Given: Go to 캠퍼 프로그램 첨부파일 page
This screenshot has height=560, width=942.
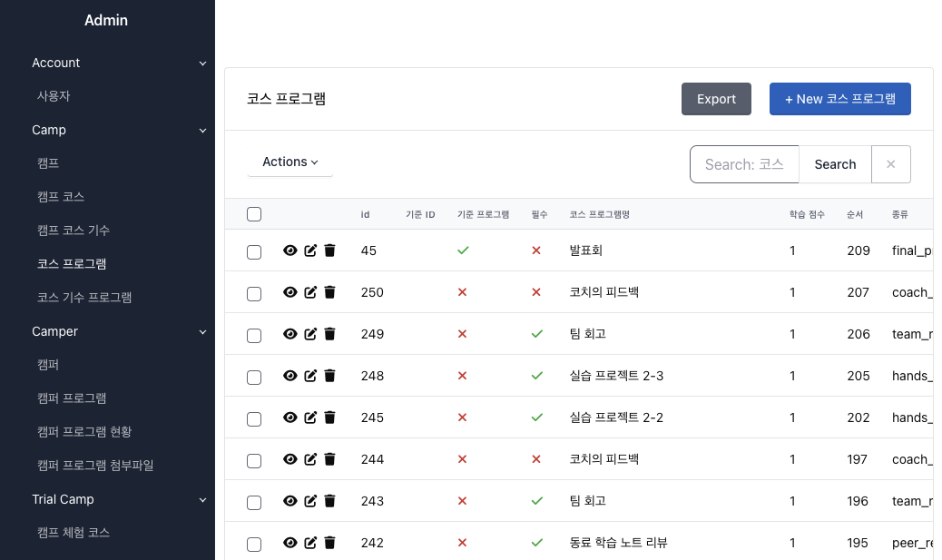Looking at the screenshot, I should (95, 465).
